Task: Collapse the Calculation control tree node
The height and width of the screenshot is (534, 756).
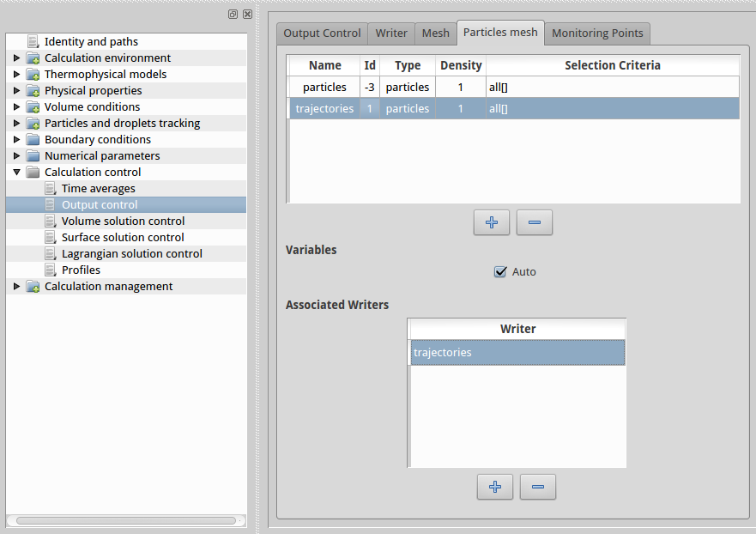Action: (16, 173)
